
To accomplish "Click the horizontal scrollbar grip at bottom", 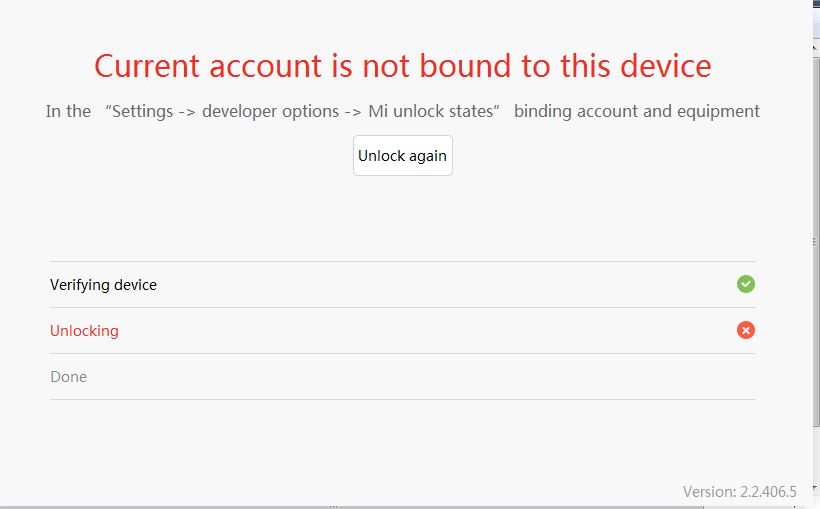I will coord(334,506).
